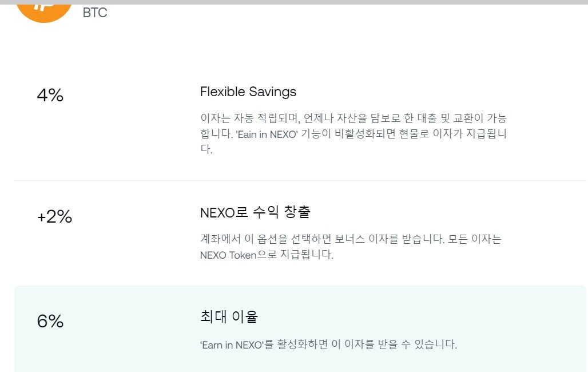
Task: Select the BTC ticker label
Action: coord(95,13)
